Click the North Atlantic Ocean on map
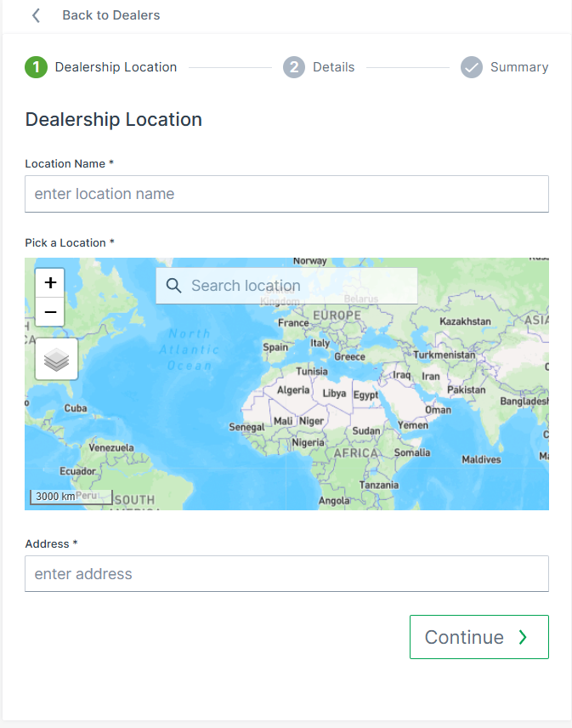572x728 pixels. [189, 349]
